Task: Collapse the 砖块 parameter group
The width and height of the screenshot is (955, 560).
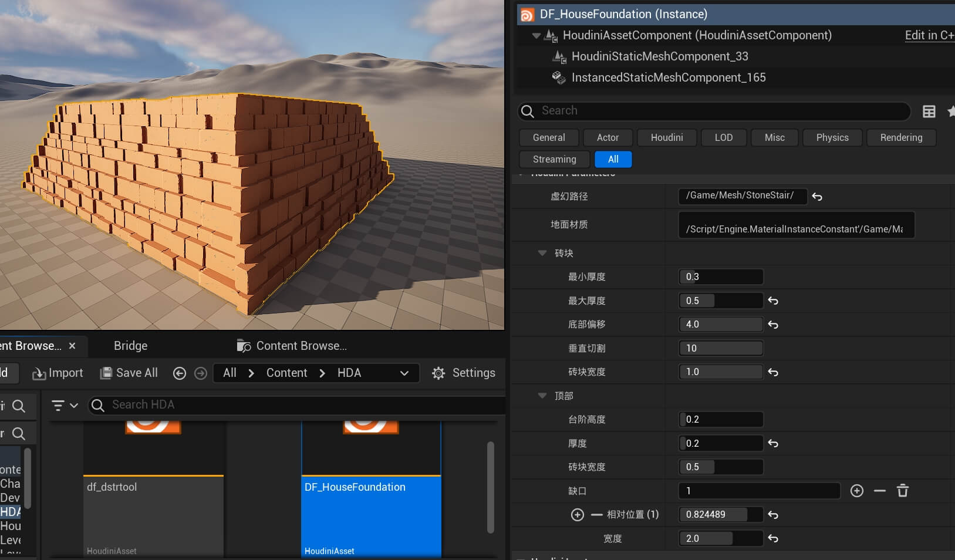Action: 542,253
